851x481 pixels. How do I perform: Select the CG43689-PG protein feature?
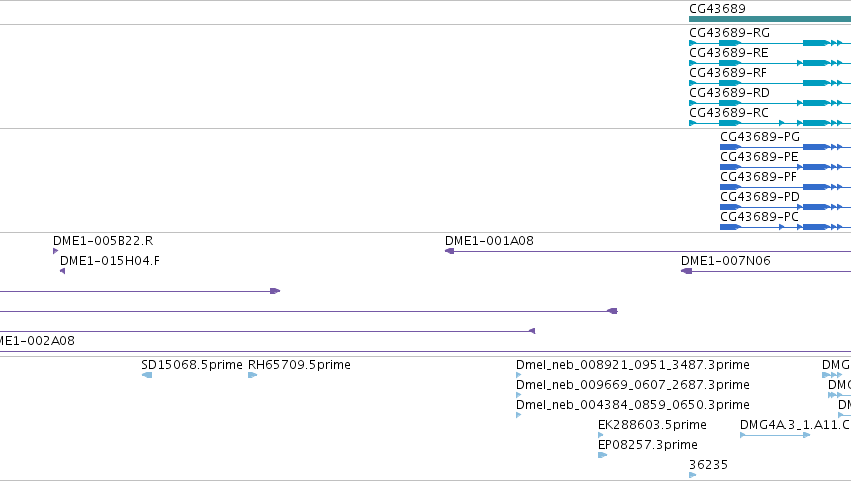785,147
